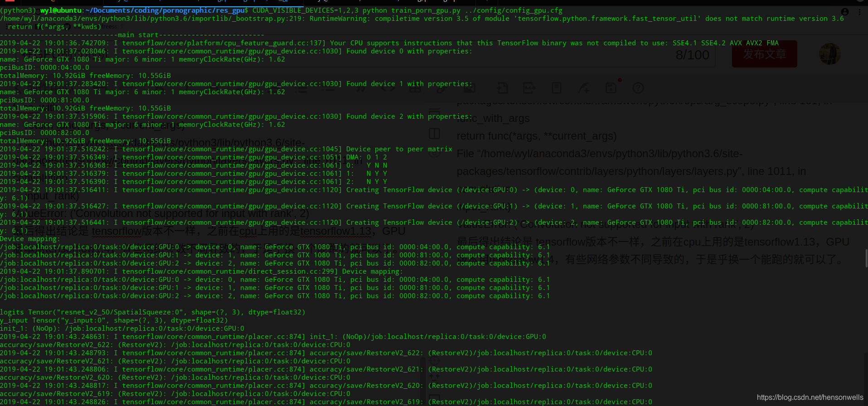Click the account profile icon at top right
The width and height of the screenshot is (868, 406).
pyautogui.click(x=845, y=12)
